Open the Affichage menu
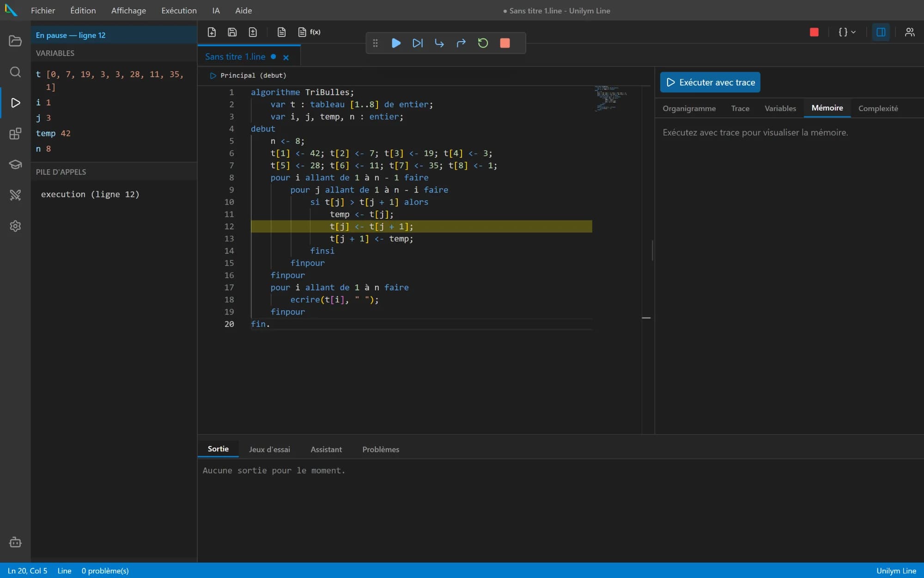The image size is (924, 578). click(x=128, y=10)
